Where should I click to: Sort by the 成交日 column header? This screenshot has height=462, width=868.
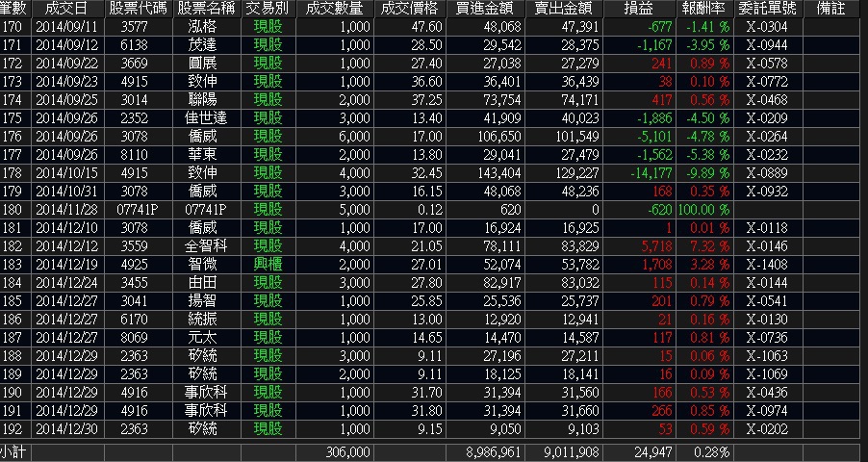67,9
